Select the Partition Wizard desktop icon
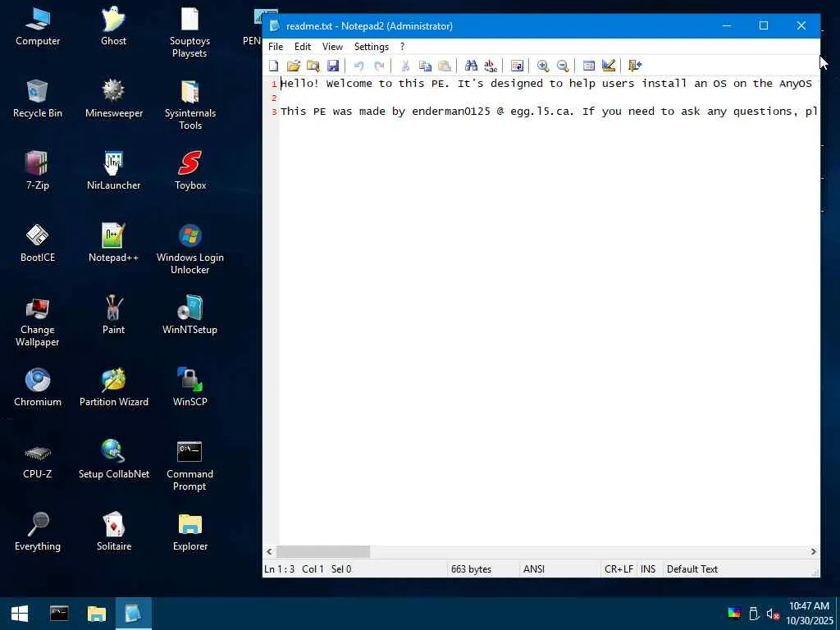 pyautogui.click(x=113, y=387)
